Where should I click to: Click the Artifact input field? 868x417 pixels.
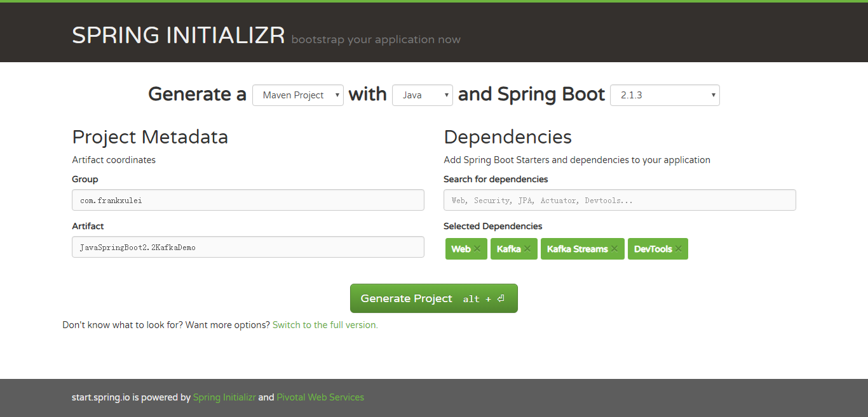[x=248, y=247]
